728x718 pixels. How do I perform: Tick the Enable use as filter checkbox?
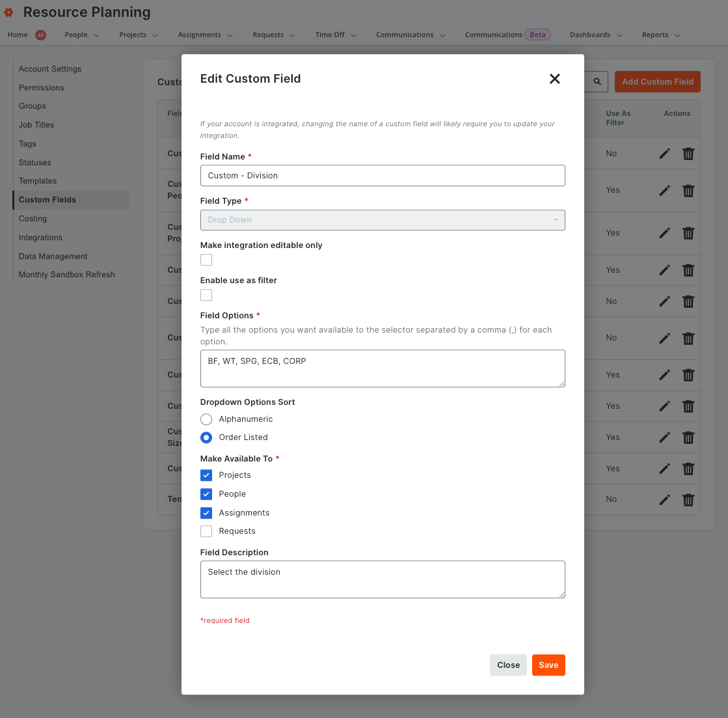(206, 295)
